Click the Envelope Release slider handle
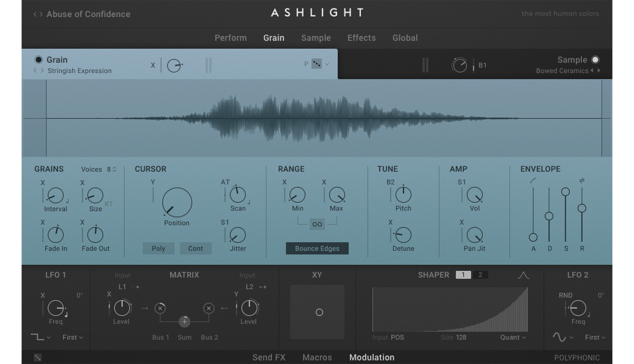 point(582,208)
